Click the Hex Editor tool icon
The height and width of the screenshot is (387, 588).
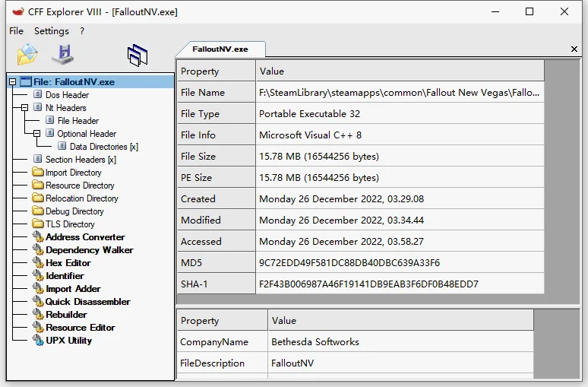click(x=38, y=262)
